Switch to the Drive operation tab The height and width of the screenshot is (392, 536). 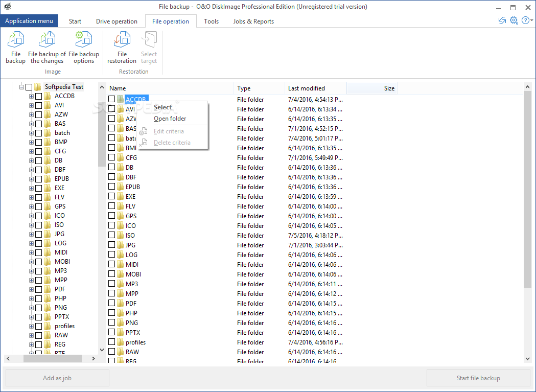click(x=116, y=21)
